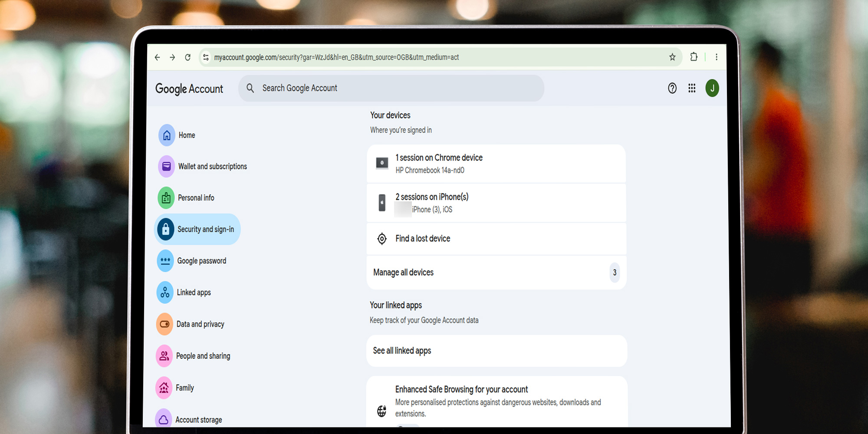The image size is (868, 434).
Task: Click the Google password asterisks icon
Action: click(165, 261)
